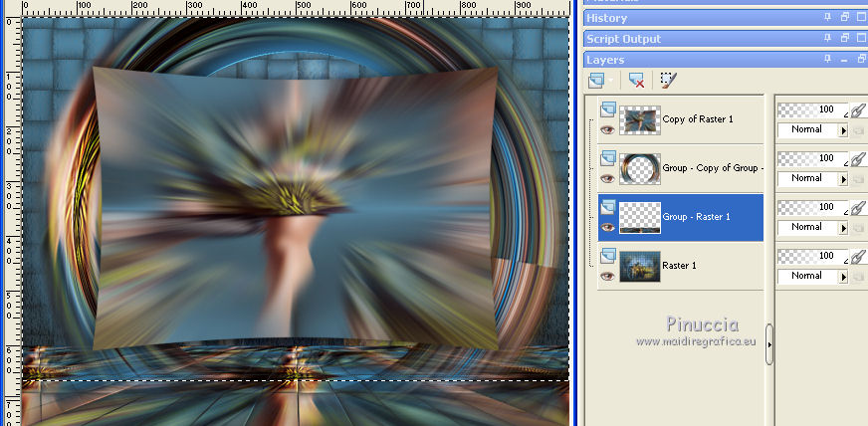The image size is (868, 426).
Task: Click the bottom Raster 1 layer thumbnail
Action: tap(640, 266)
